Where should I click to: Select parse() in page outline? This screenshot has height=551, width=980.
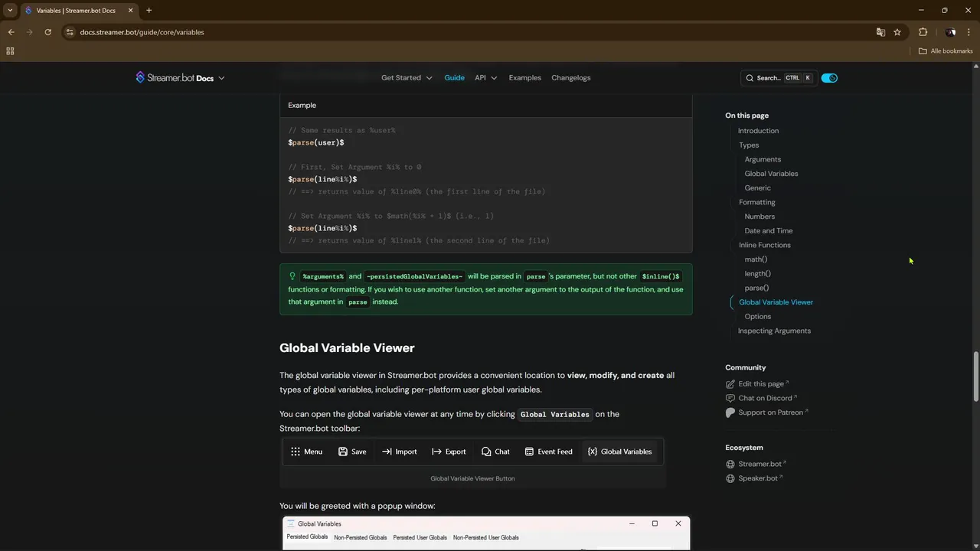pos(756,288)
